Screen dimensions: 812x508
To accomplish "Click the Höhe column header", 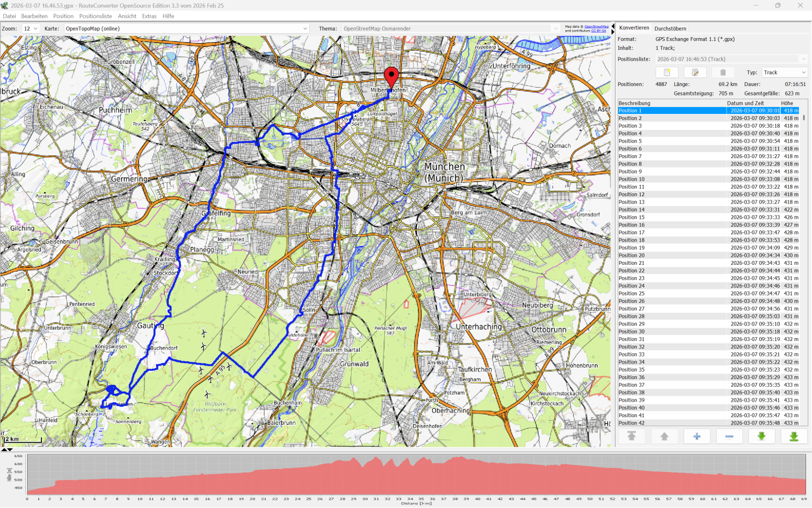I will click(787, 103).
